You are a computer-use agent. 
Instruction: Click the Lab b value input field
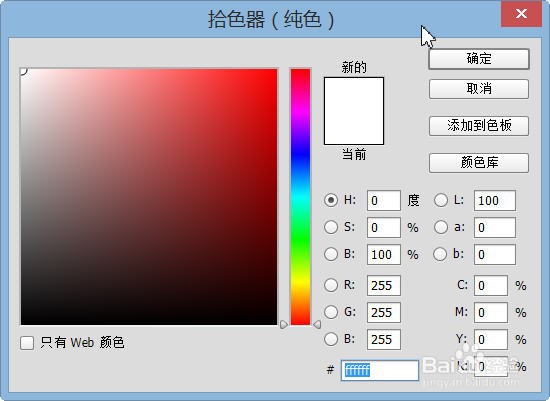(495, 254)
